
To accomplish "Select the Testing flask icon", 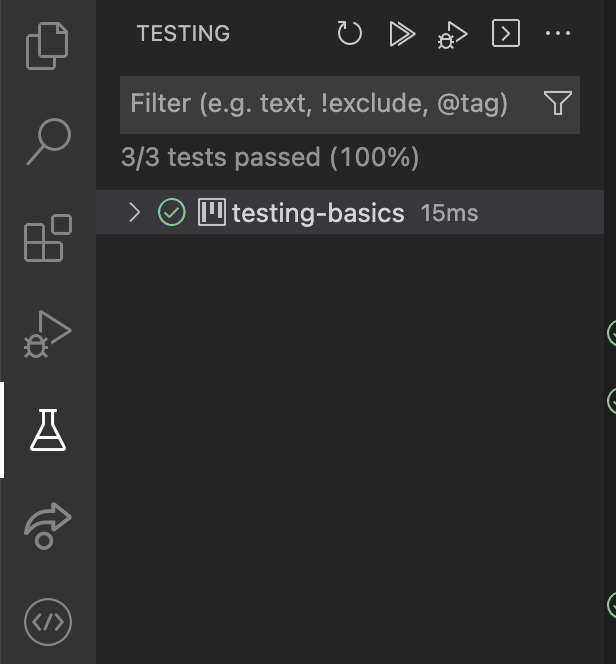I will 47,430.
